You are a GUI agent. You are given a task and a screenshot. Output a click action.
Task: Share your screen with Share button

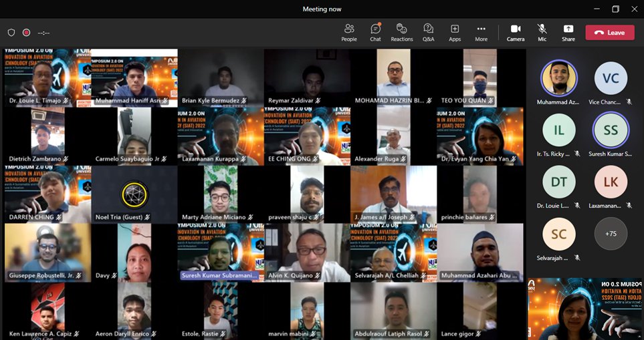[x=568, y=32]
